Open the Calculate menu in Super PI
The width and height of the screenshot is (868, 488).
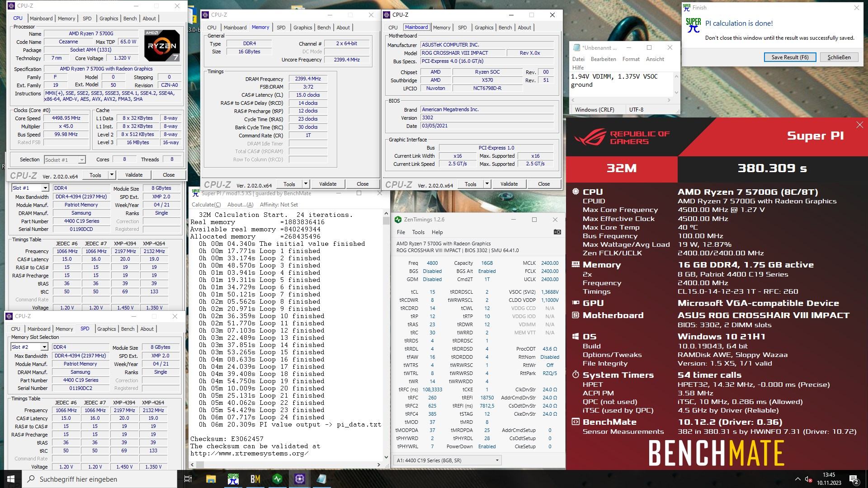pos(206,205)
